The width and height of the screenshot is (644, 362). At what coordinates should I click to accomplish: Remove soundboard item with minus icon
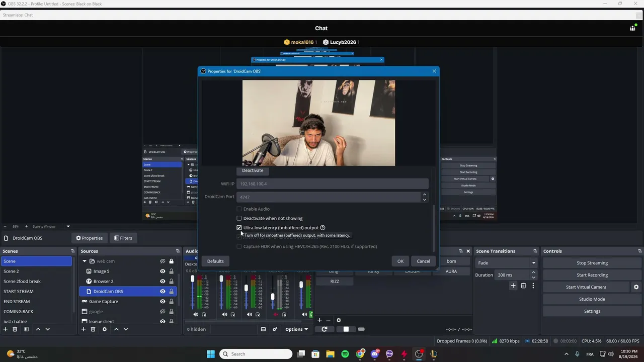point(329,320)
